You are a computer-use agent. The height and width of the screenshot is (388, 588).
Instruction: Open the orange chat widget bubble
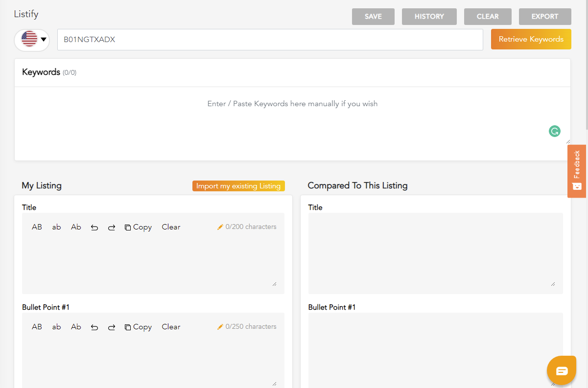[562, 370]
